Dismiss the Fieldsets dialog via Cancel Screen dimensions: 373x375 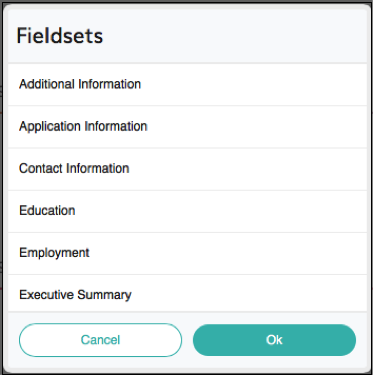tap(100, 340)
